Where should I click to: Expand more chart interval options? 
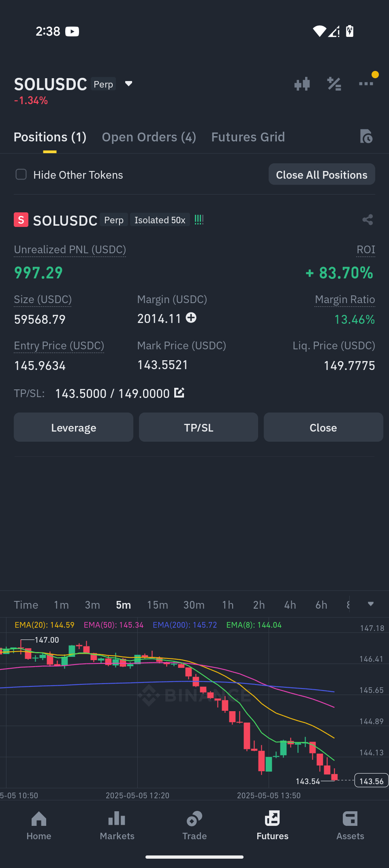pos(370,604)
